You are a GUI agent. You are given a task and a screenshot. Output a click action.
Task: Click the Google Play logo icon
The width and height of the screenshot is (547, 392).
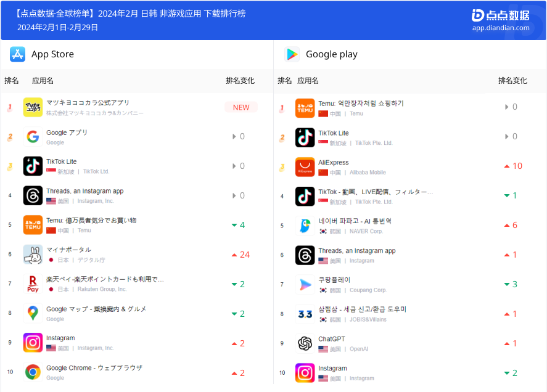pyautogui.click(x=292, y=54)
